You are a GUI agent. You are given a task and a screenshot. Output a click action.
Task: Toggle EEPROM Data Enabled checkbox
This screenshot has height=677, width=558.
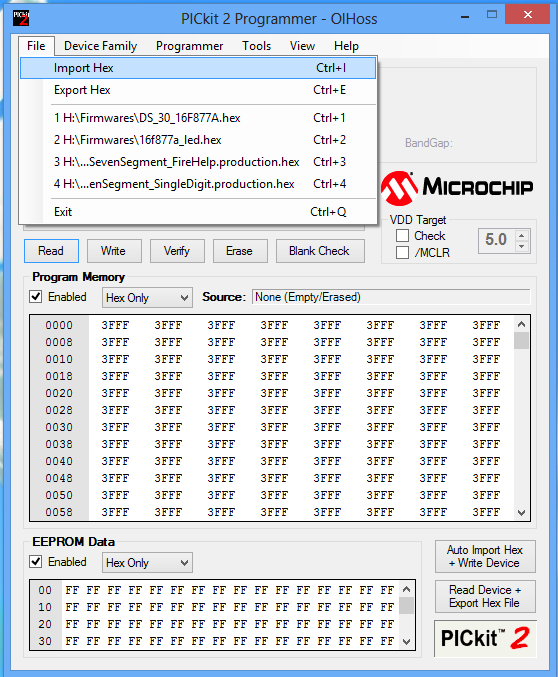pos(36,562)
